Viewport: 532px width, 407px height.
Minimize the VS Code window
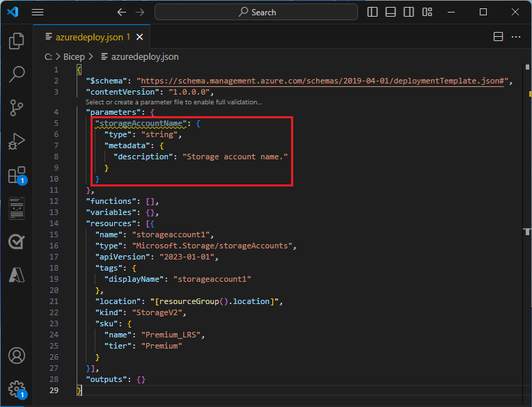point(451,13)
